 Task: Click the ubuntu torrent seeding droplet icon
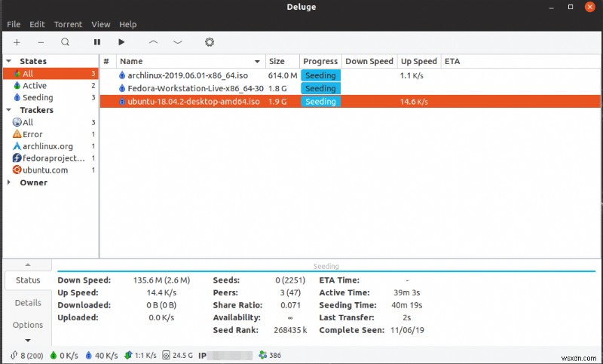[122, 102]
